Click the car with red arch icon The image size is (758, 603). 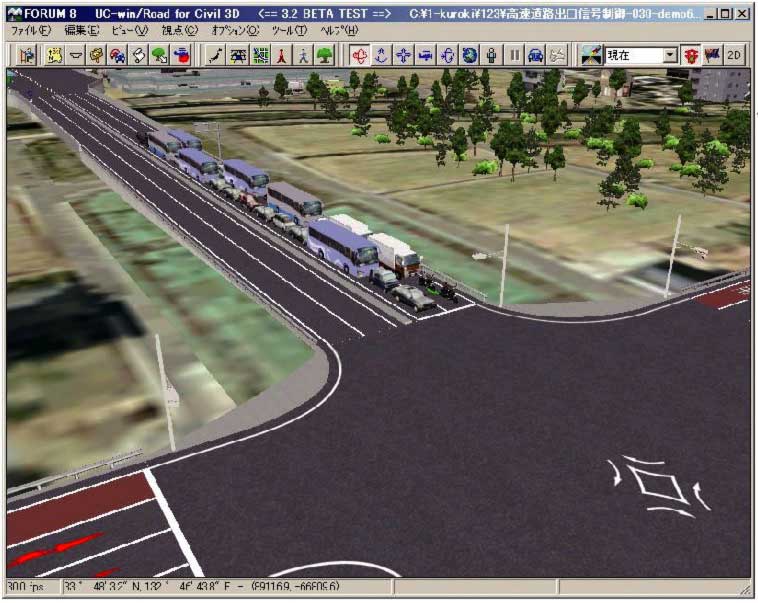[x=117, y=56]
